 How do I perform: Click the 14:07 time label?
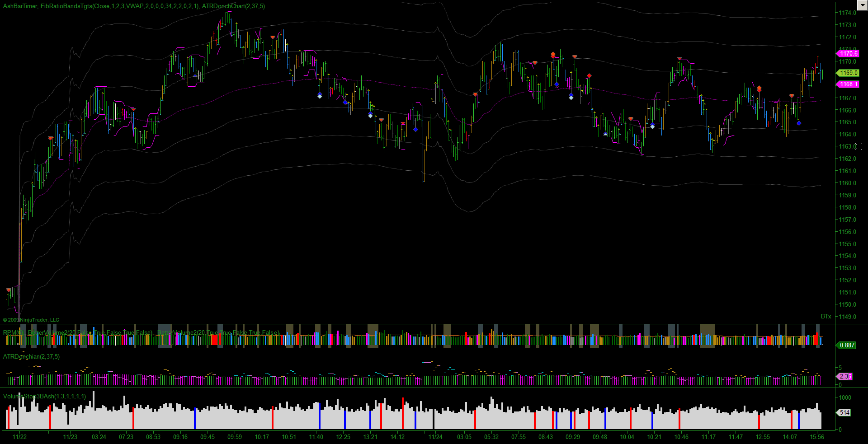(x=790, y=437)
